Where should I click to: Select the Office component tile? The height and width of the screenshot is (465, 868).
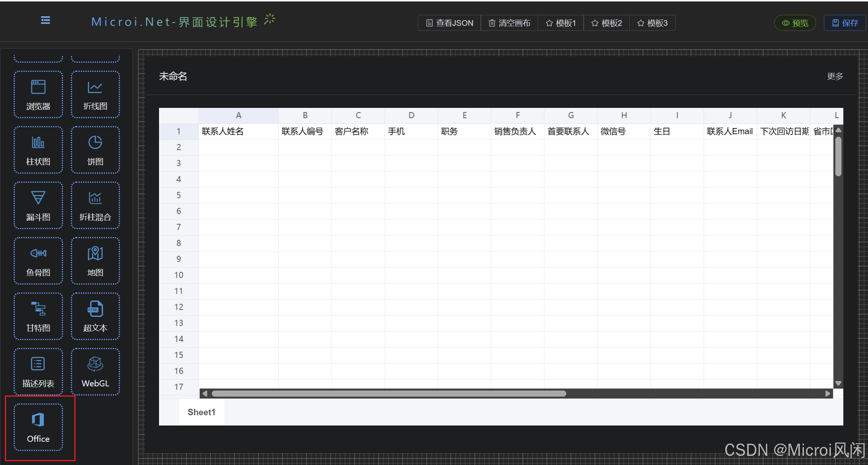38,427
